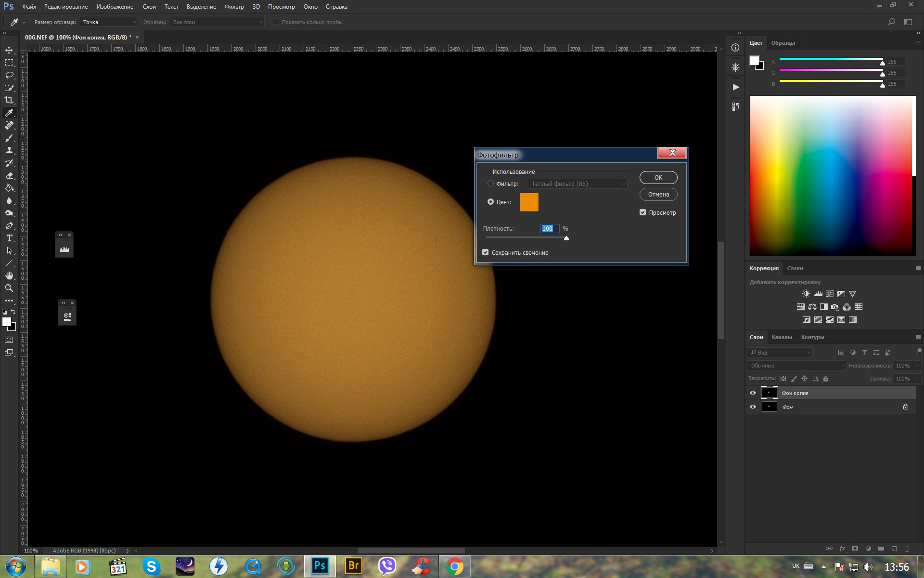Pick the Type (T) tool
This screenshot has height=578, width=924.
[x=9, y=238]
